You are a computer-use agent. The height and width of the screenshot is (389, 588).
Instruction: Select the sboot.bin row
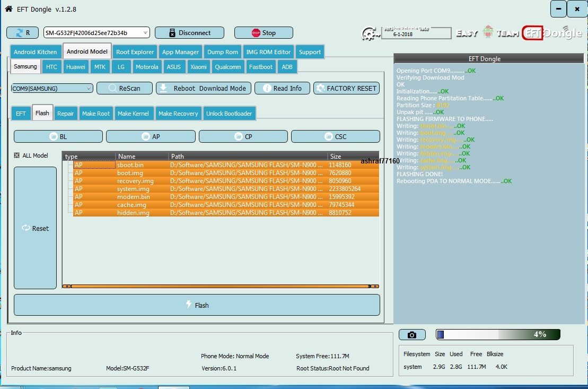pos(226,165)
